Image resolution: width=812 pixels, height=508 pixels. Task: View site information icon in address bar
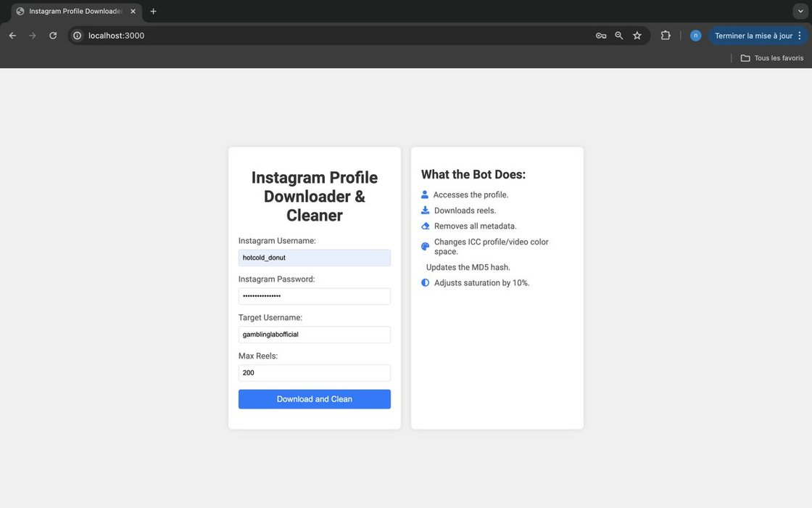pos(77,36)
